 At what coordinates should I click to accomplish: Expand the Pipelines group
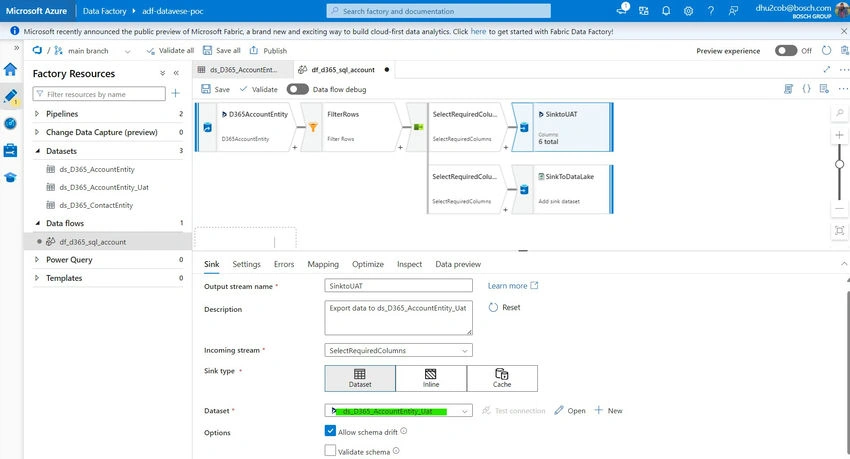[37, 114]
